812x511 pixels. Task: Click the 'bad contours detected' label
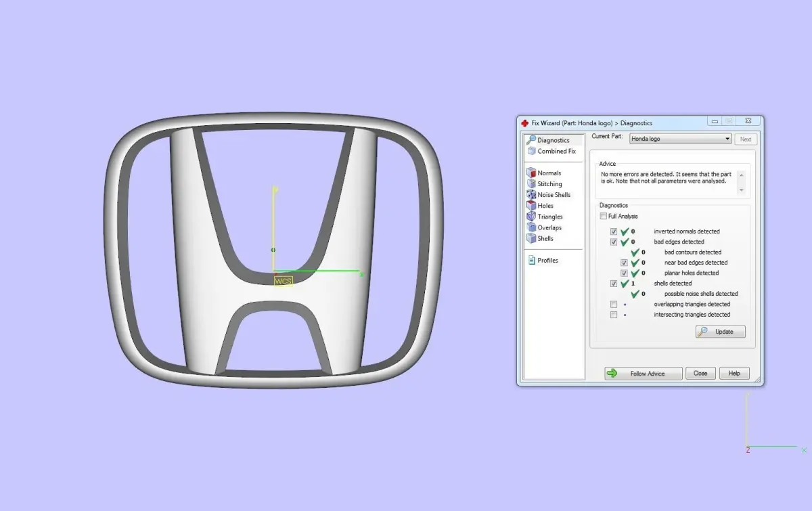tap(693, 252)
